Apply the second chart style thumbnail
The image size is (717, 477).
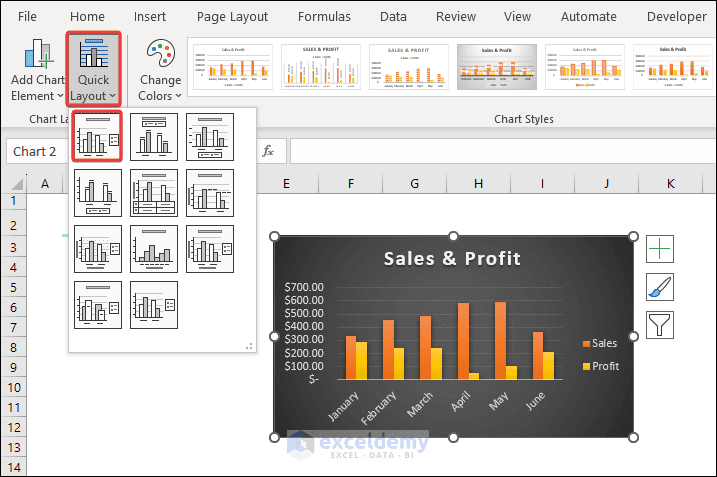[321, 67]
